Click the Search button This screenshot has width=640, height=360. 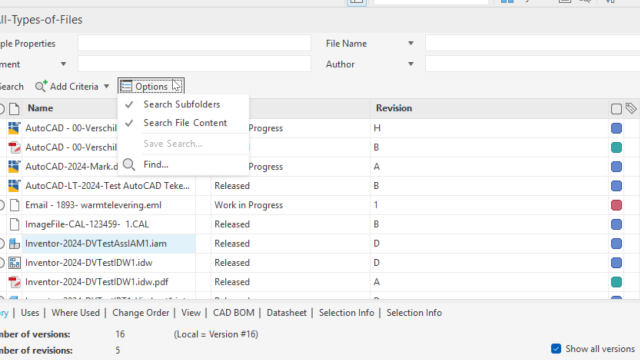[11, 87]
